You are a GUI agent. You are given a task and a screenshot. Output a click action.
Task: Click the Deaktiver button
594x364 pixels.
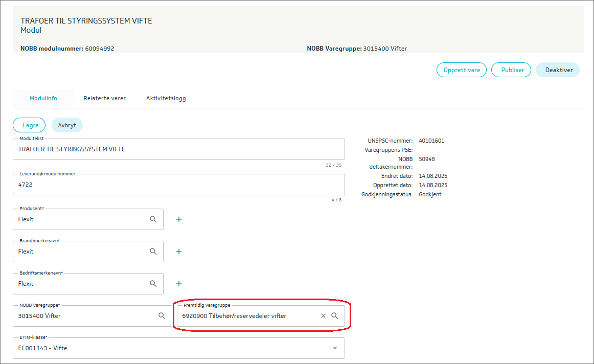point(557,70)
